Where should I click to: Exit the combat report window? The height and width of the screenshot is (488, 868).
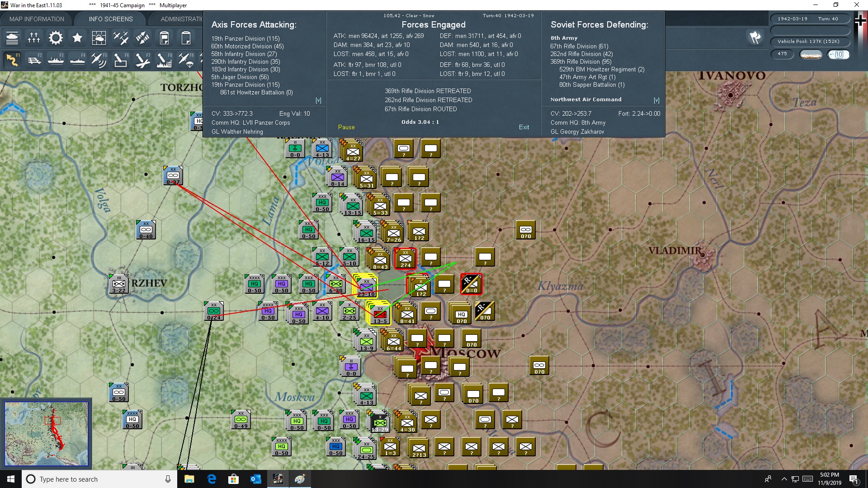(524, 127)
